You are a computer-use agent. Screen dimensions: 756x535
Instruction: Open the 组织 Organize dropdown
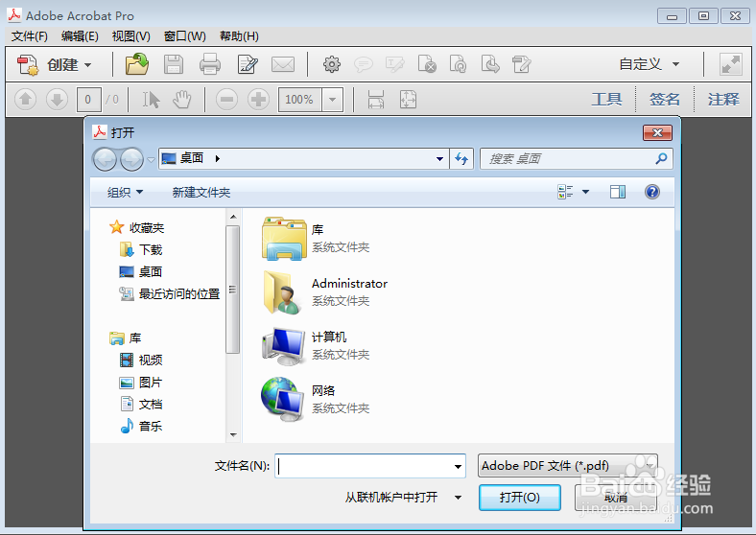(x=125, y=193)
